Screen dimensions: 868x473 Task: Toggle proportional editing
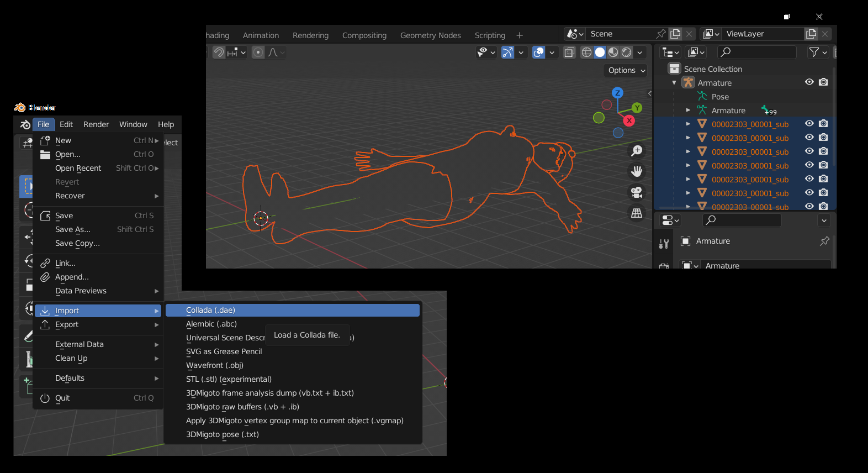pos(258,52)
